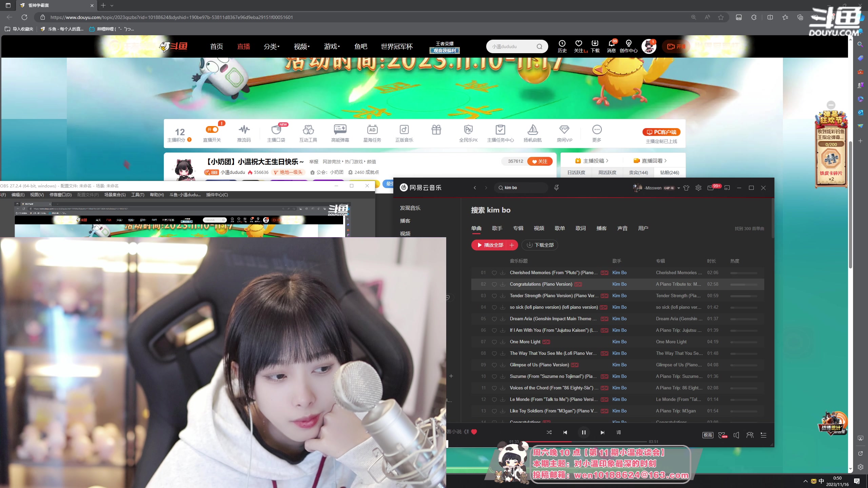
Task: Toggle the 直播开关 live switch
Action: [x=212, y=133]
